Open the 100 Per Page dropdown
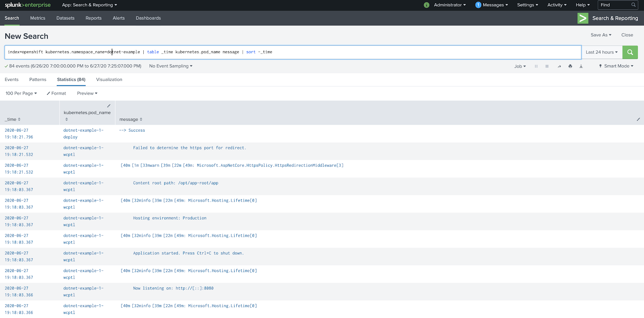The image size is (644, 318). tap(21, 93)
